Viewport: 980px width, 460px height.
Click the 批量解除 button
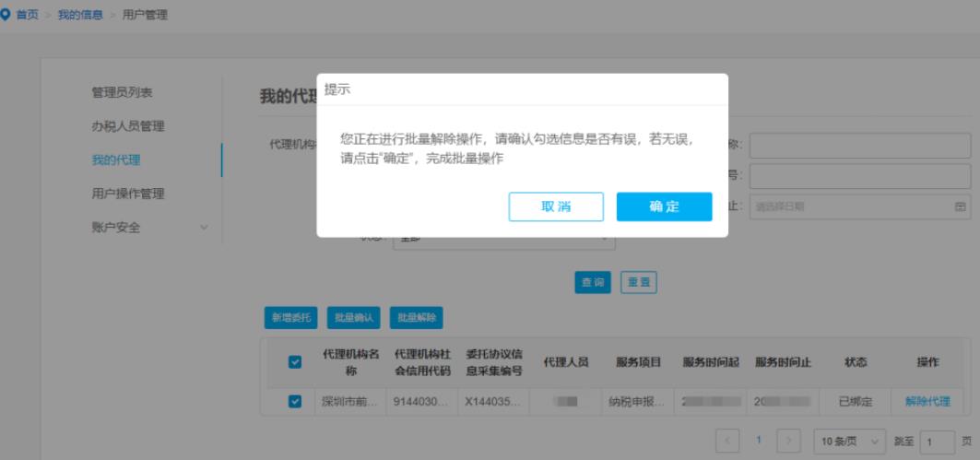[416, 317]
